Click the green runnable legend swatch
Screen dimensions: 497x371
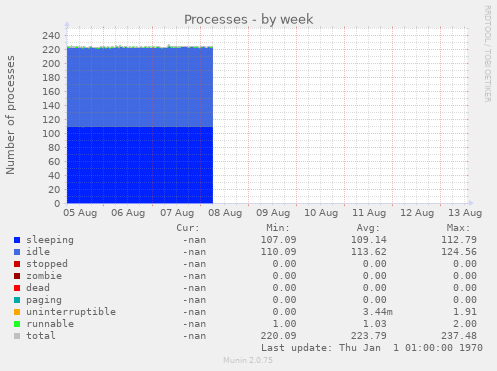pyautogui.click(x=17, y=324)
